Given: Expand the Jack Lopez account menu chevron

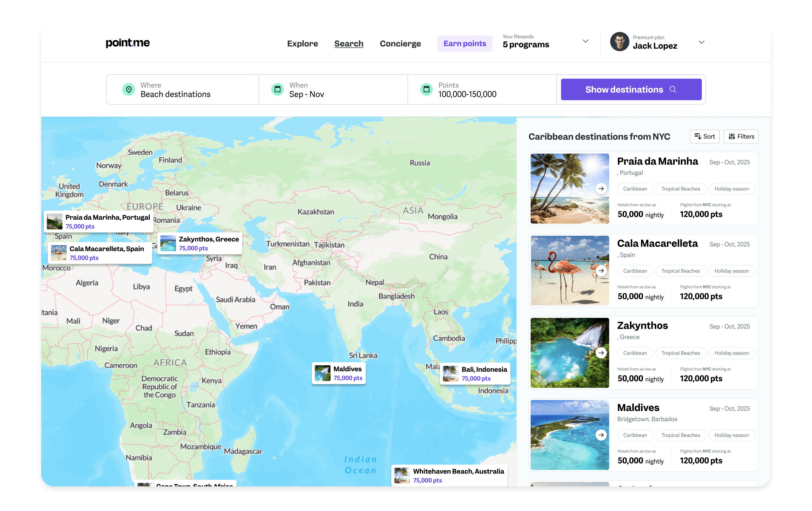Looking at the screenshot, I should point(701,42).
